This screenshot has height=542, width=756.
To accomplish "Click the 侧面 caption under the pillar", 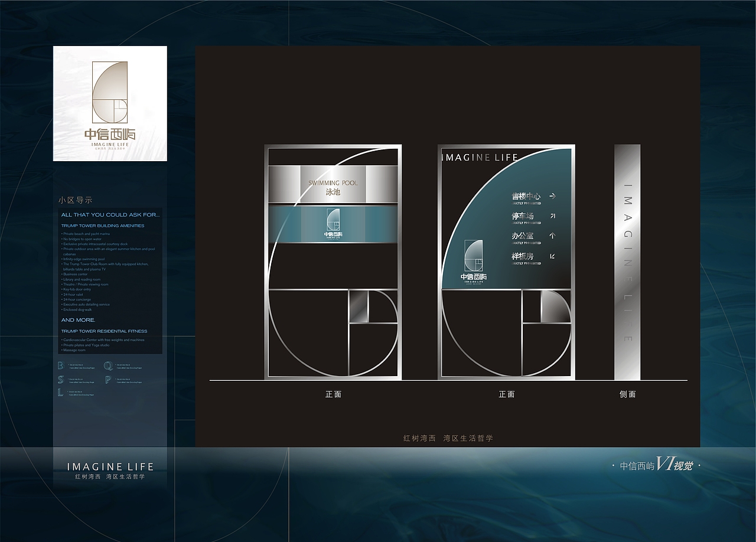I will pos(628,394).
